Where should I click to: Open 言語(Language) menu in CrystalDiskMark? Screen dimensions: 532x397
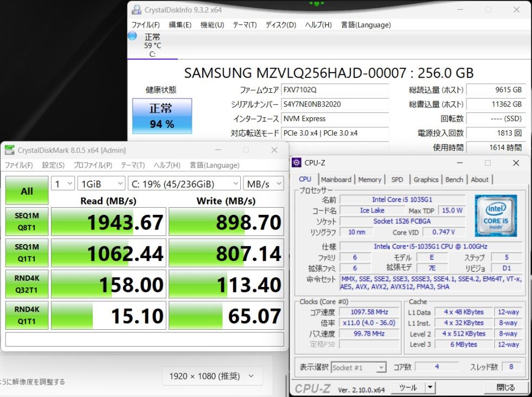click(214, 165)
